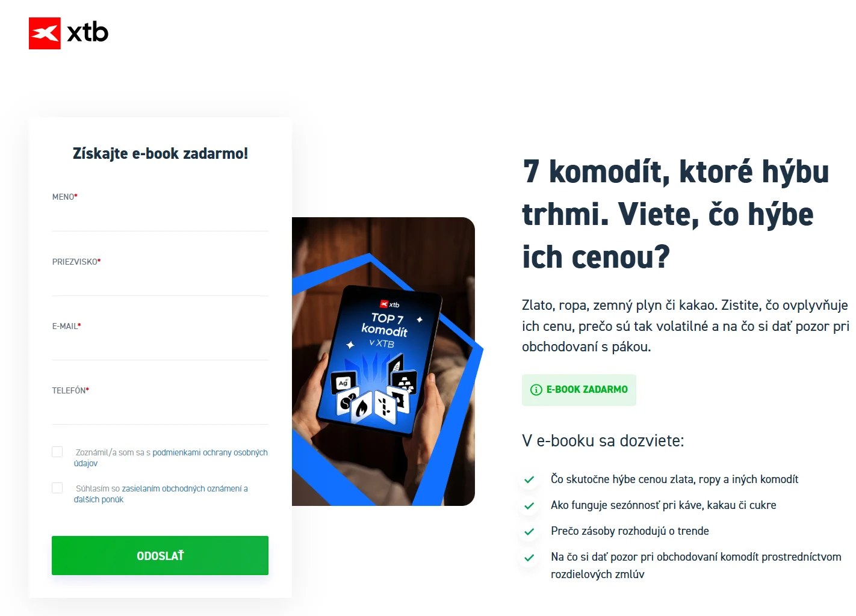
Task: Tick the personal data protection consent checkbox
Action: 57,452
